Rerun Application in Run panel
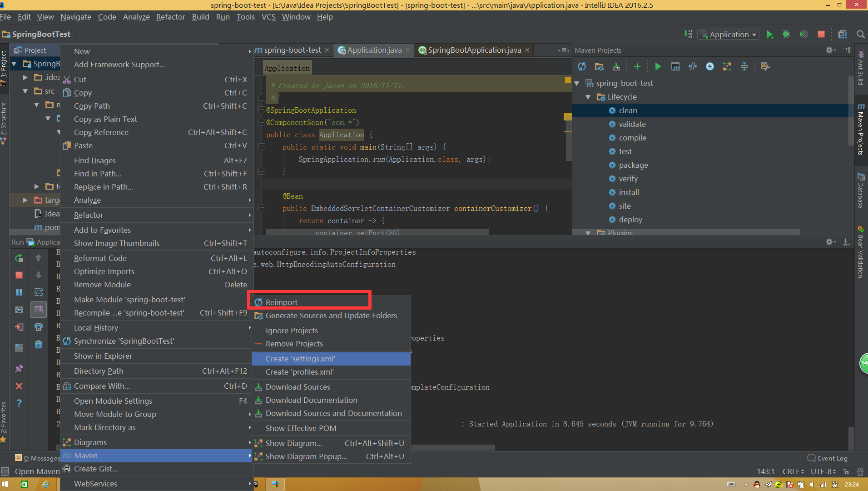Screen dimensions: 868x491 pyautogui.click(x=19, y=258)
